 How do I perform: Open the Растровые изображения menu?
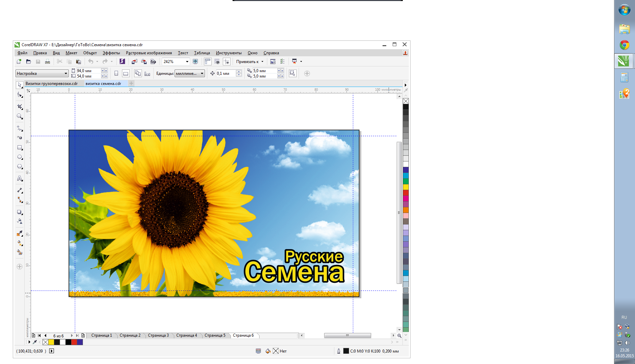point(149,53)
